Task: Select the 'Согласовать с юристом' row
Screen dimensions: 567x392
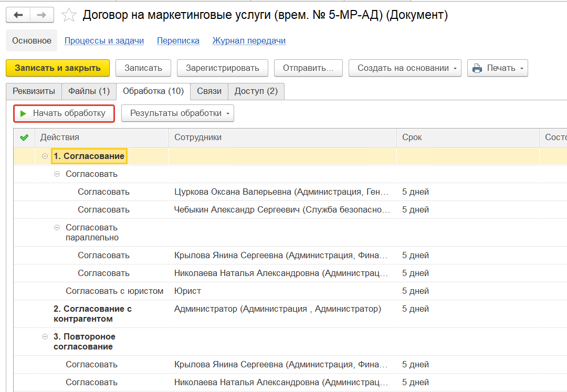Action: 114,291
